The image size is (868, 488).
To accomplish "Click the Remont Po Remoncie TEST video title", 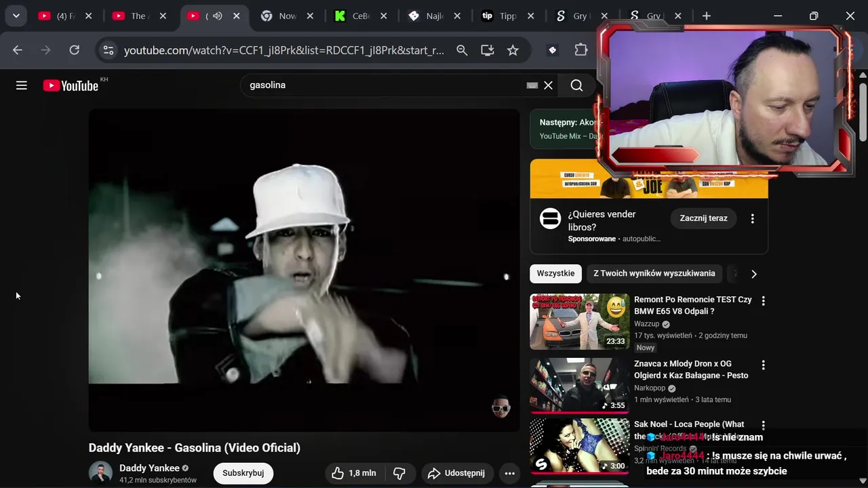I will [693, 306].
